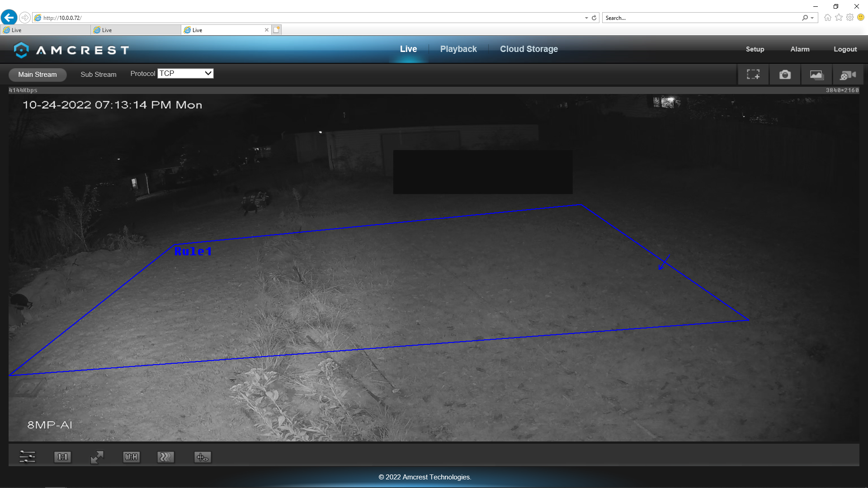Click the smiley feedback icon
The image size is (868, 488).
tap(861, 18)
